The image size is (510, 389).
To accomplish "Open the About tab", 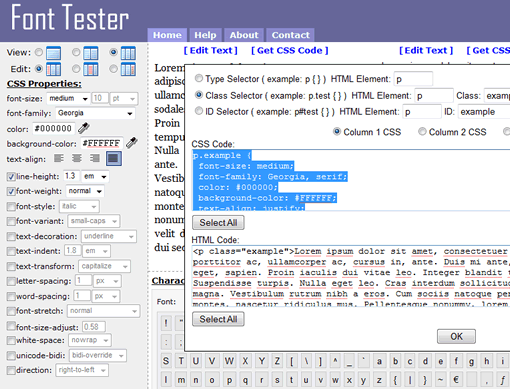I will coord(244,35).
